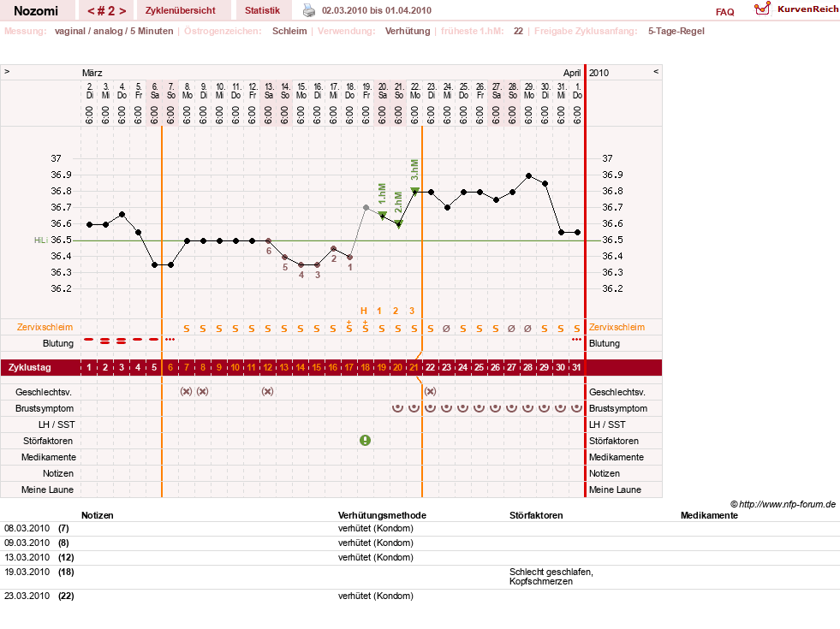The width and height of the screenshot is (840, 629).
Task: Click the early 1.hM value 22
Action: coord(518,31)
